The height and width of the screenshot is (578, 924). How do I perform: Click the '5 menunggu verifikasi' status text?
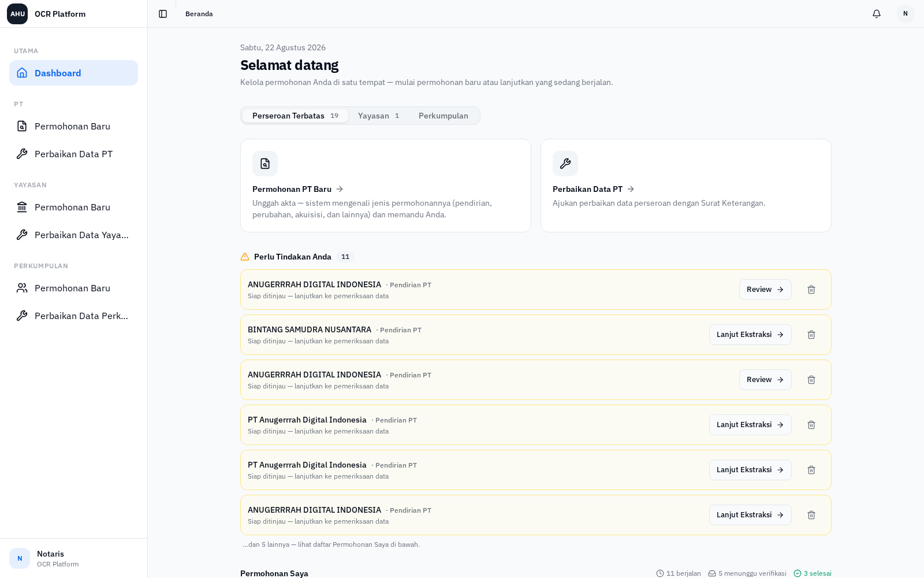752,573
